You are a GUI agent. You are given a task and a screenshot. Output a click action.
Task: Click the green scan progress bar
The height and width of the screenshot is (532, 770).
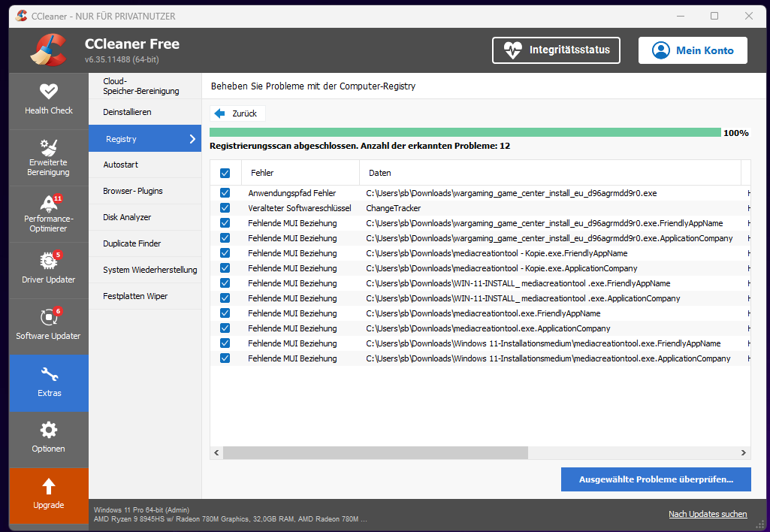[465, 133]
